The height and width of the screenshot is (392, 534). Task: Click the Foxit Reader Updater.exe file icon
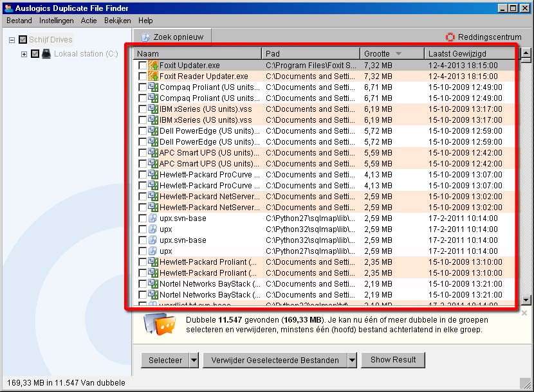pos(153,76)
